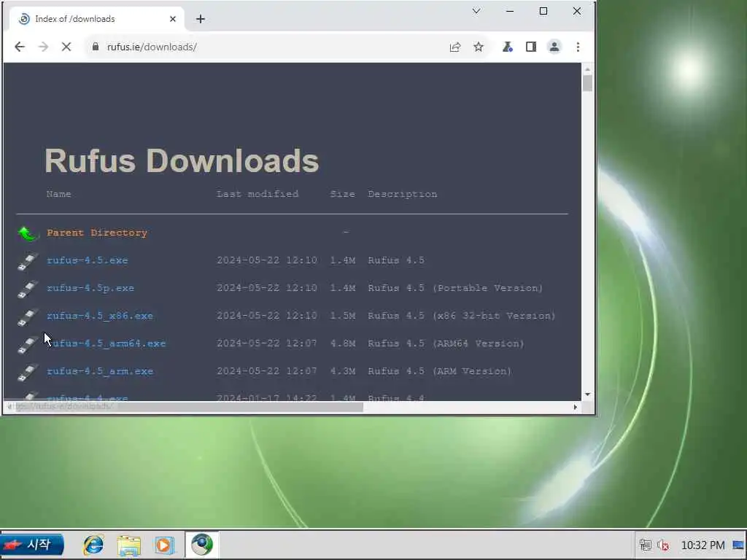Viewport: 747px width, 560px height.
Task: Sort by the Name column header
Action: point(58,194)
